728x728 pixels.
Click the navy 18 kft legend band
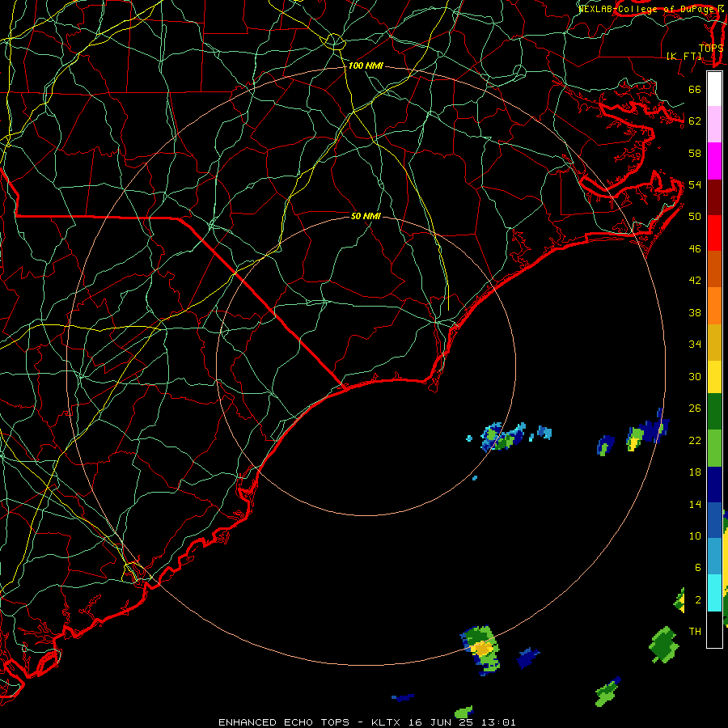pyautogui.click(x=714, y=485)
